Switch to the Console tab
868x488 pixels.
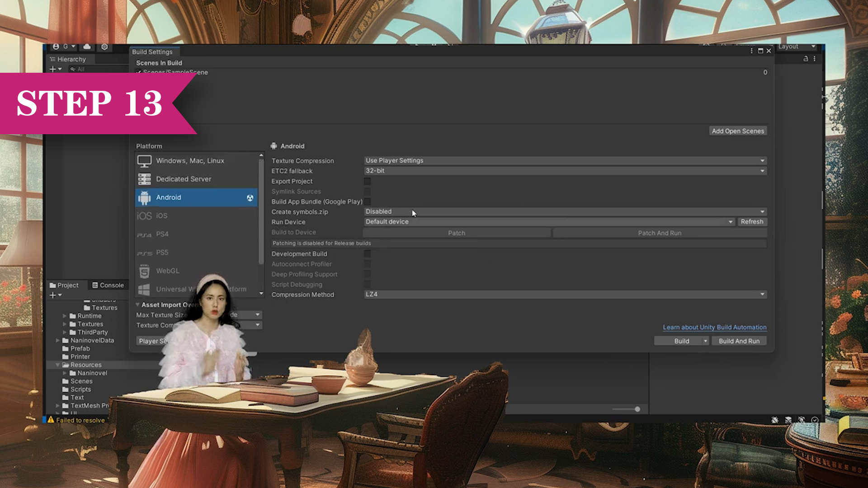[x=108, y=285]
